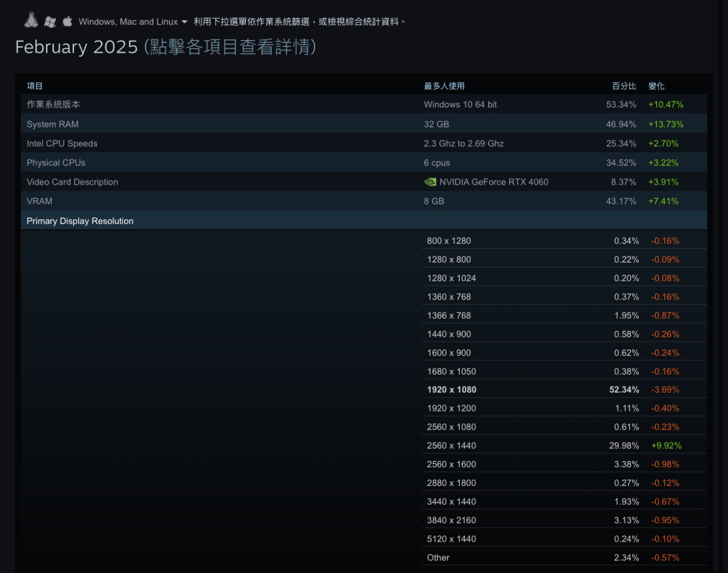Expand the Physical CPUs row
728x573 pixels.
click(56, 163)
